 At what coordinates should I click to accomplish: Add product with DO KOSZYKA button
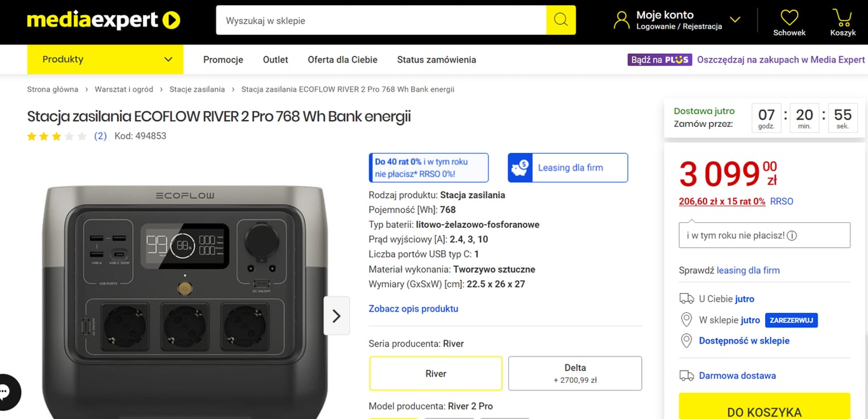click(x=764, y=409)
